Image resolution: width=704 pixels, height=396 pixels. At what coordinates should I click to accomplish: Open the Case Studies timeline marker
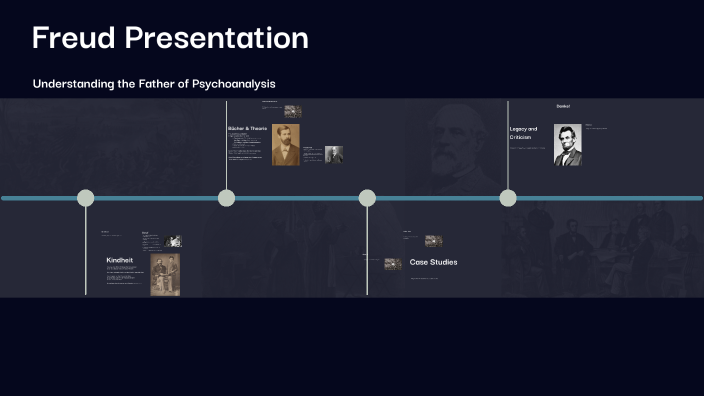tap(367, 198)
